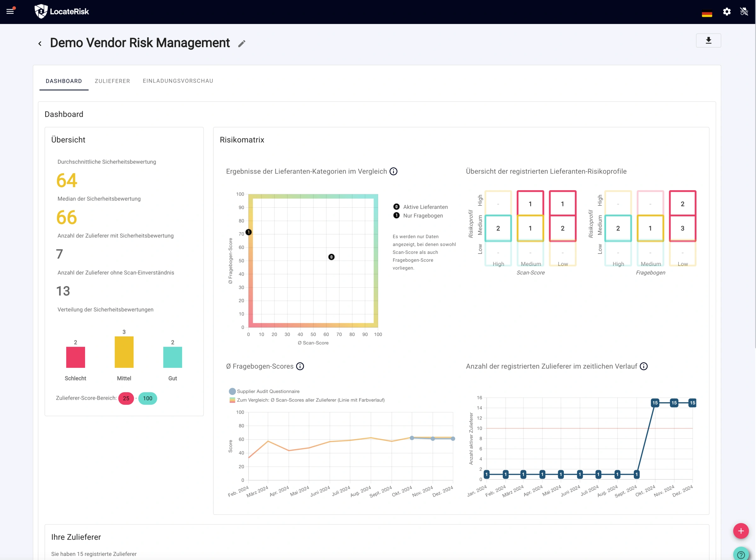This screenshot has height=560, width=756.
Task: Go back with the left chevron
Action: 40,44
